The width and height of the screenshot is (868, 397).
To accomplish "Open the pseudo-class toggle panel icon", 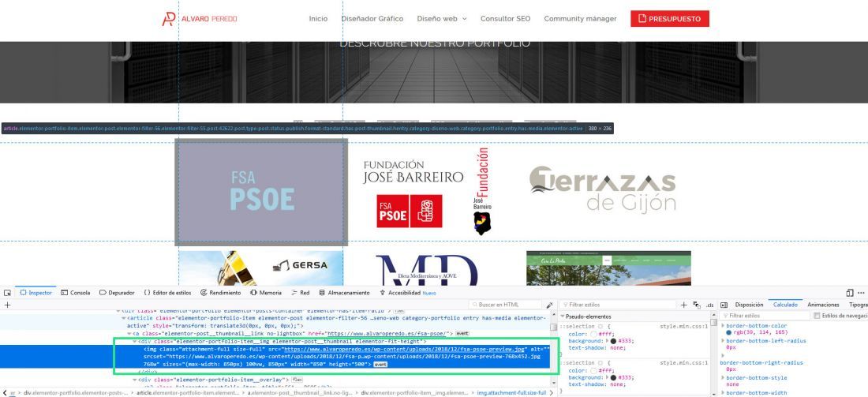I will coord(697,305).
